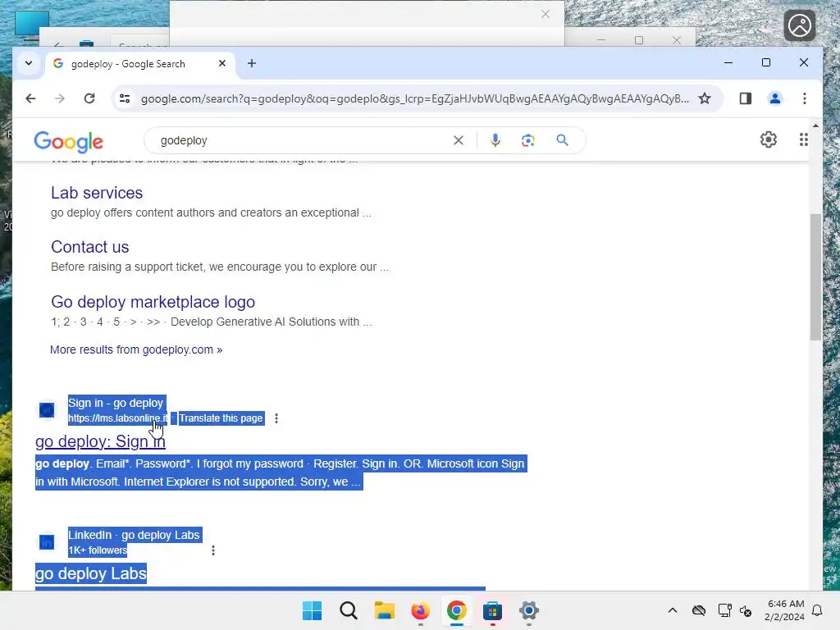Open the Chrome profile avatar
This screenshot has width=840, height=630.
tap(774, 98)
